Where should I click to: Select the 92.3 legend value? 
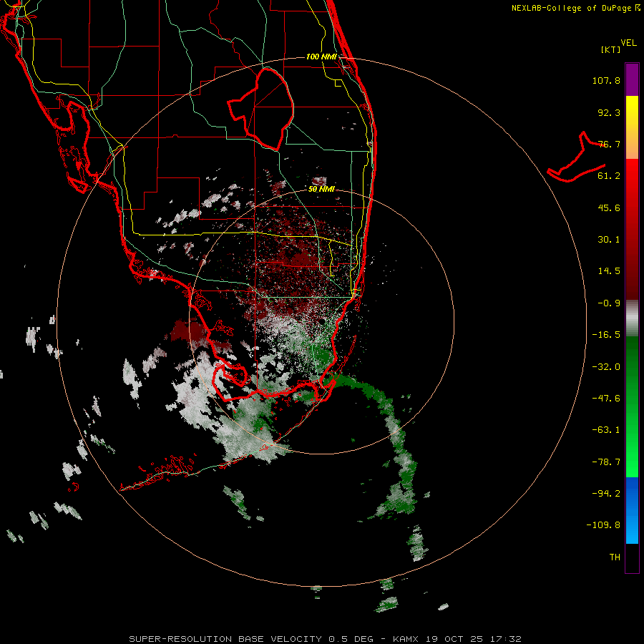click(x=609, y=112)
